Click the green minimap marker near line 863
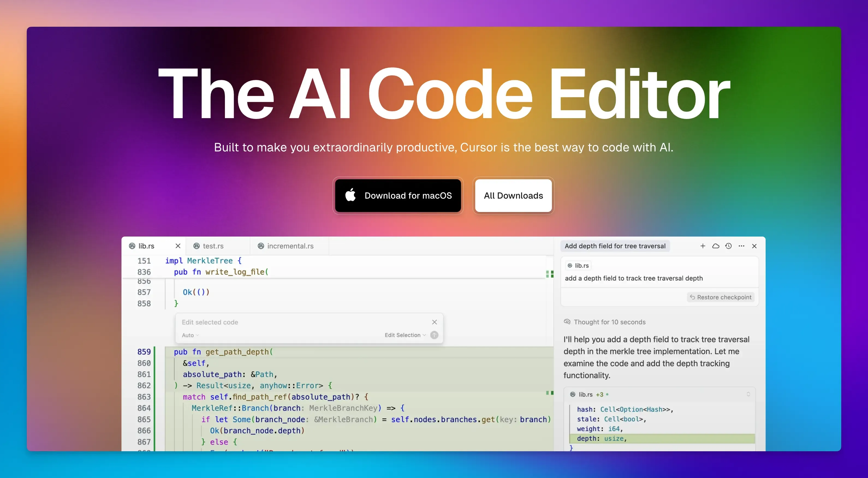The width and height of the screenshot is (868, 478). 549,393
